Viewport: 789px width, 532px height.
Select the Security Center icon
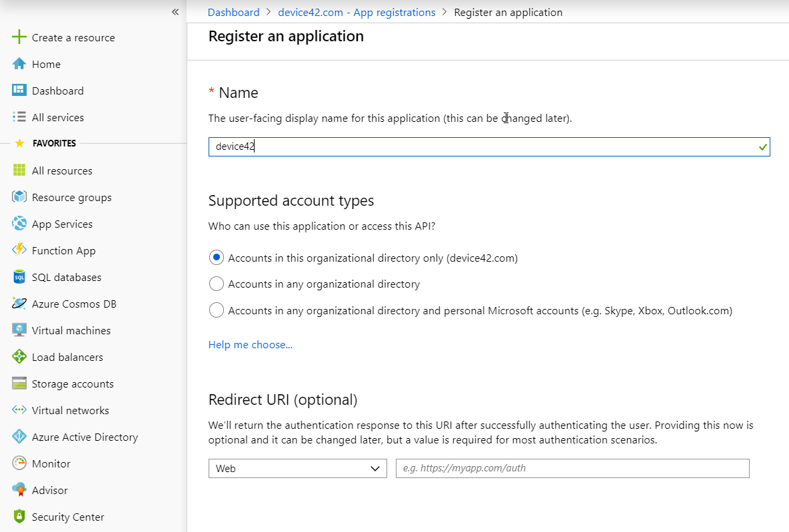pyautogui.click(x=19, y=517)
